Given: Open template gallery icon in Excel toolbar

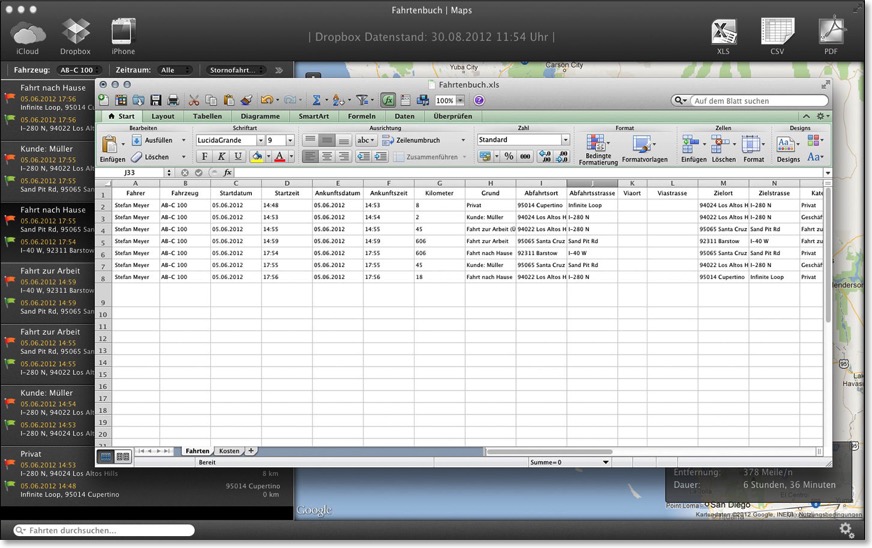Looking at the screenshot, I should coord(121,100).
